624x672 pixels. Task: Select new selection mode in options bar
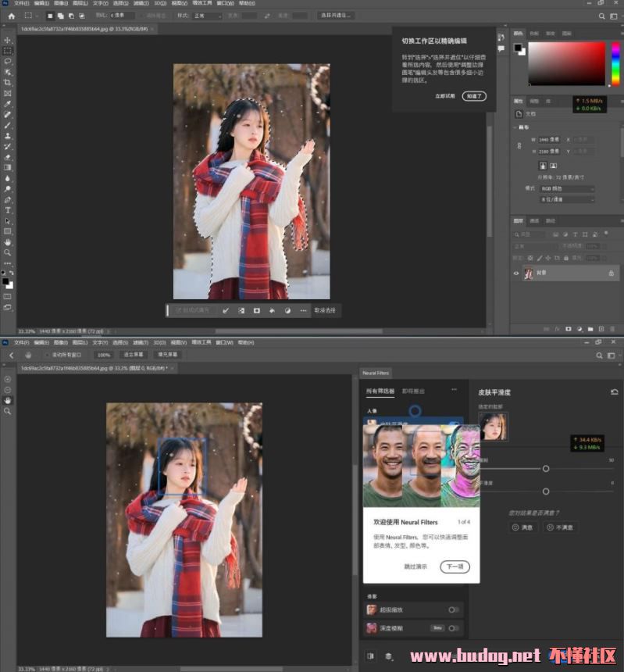click(x=50, y=16)
